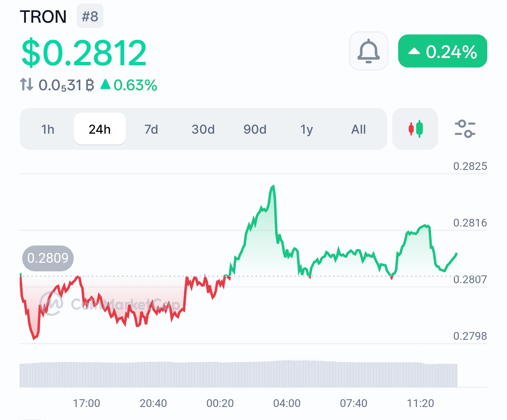This screenshot has height=420, width=507.
Task: Tap the 04:00 time axis label
Action: point(287,403)
